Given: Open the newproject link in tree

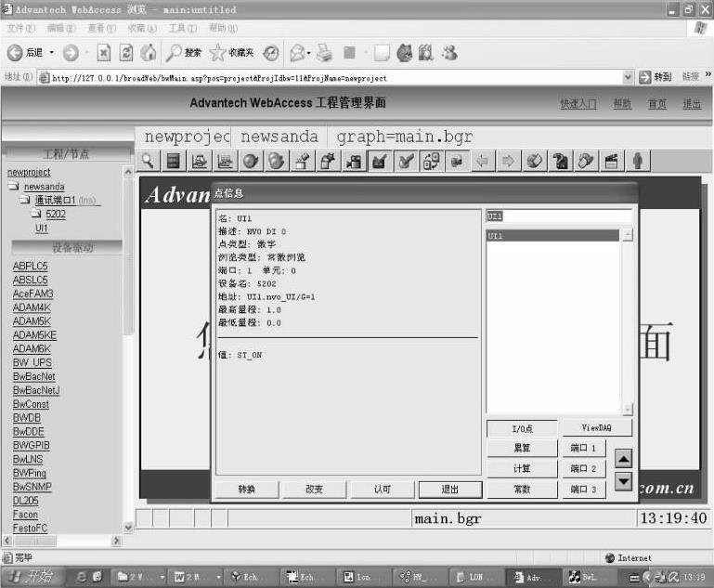Looking at the screenshot, I should click(29, 172).
